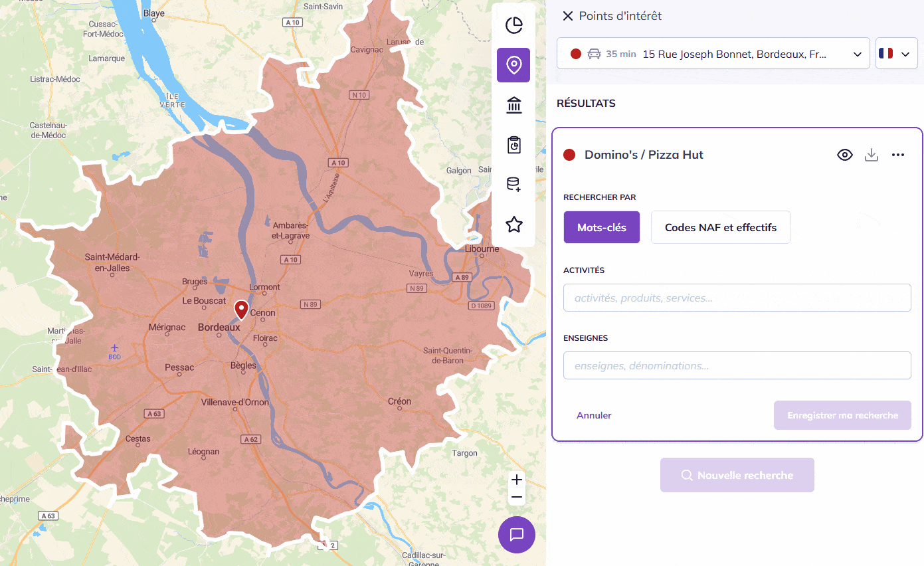Zoom in on the map
The image size is (924, 566).
tap(517, 480)
